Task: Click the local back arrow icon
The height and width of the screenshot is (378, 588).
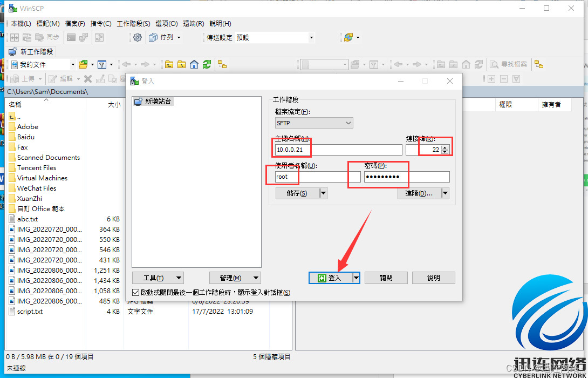Action: tap(126, 65)
